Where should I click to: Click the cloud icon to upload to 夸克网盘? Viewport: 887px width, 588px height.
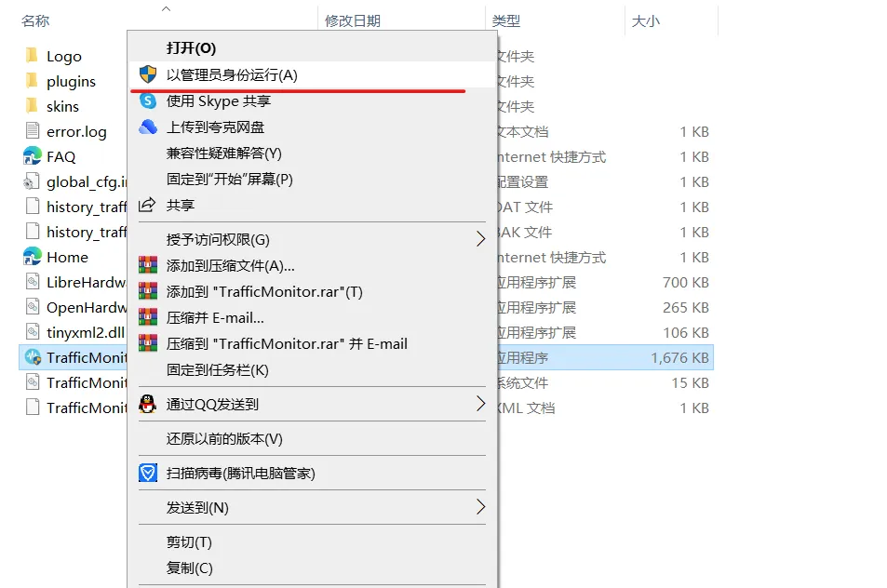[x=148, y=127]
